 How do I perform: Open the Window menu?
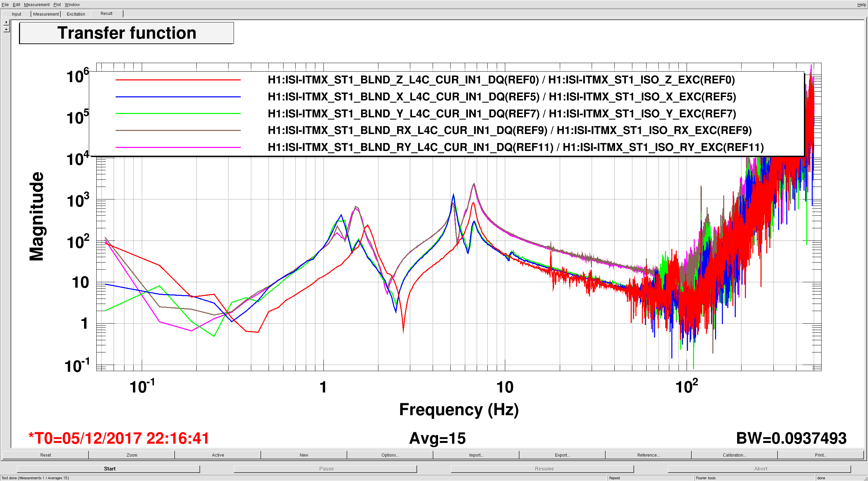[x=72, y=4]
